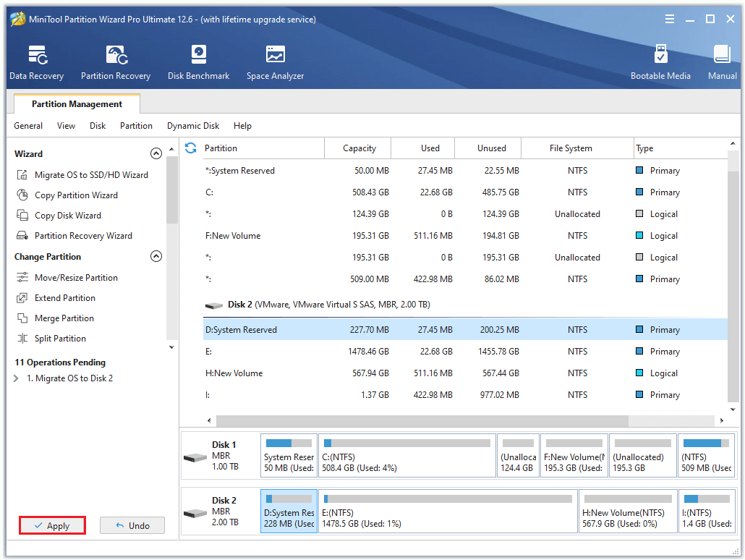The height and width of the screenshot is (560, 745).
Task: Click Extend Partition icon
Action: 22,297
